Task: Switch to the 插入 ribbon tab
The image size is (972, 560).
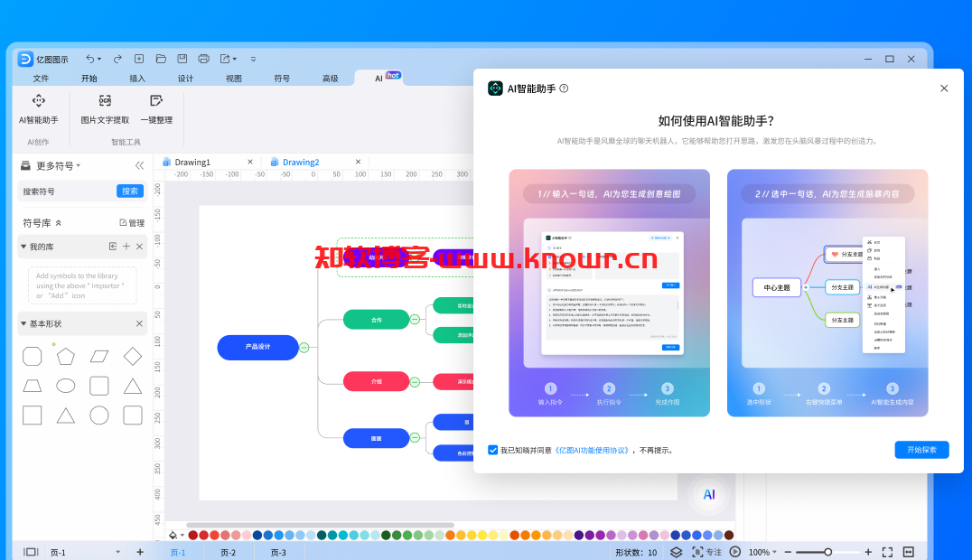Action: pyautogui.click(x=137, y=79)
